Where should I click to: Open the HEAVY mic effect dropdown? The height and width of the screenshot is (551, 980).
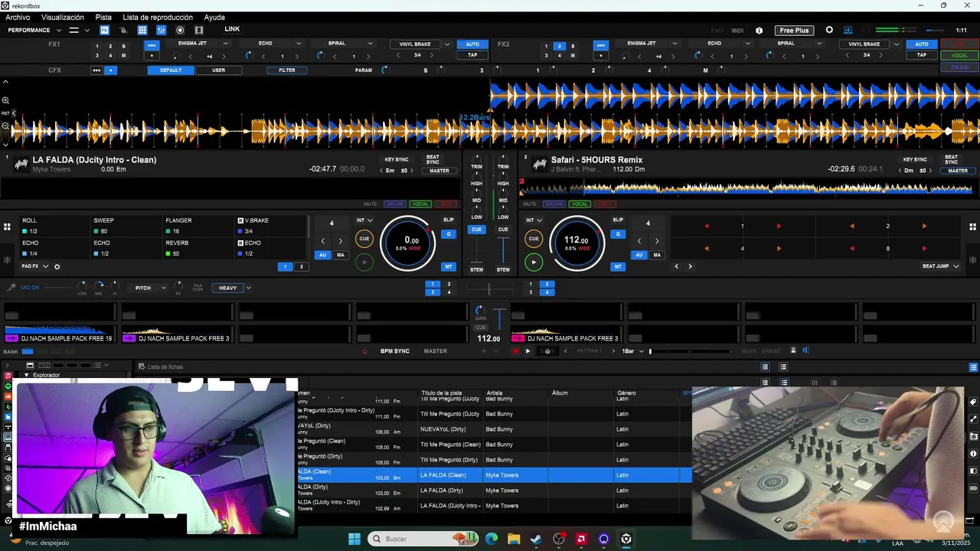point(248,289)
